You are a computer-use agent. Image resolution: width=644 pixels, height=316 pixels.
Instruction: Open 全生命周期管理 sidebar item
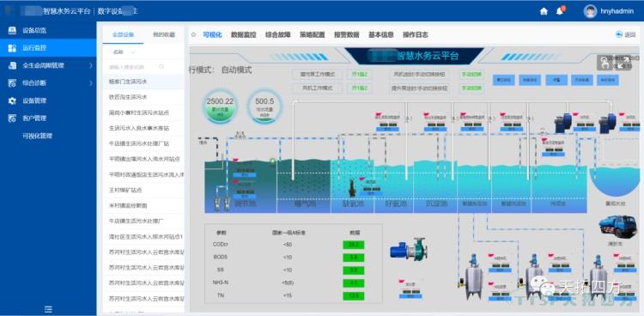(x=48, y=65)
